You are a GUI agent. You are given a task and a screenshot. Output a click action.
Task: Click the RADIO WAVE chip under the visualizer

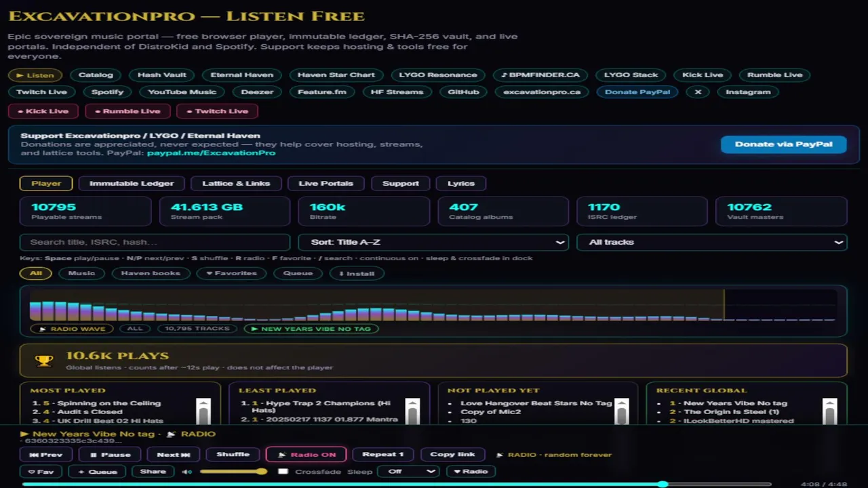point(72,329)
